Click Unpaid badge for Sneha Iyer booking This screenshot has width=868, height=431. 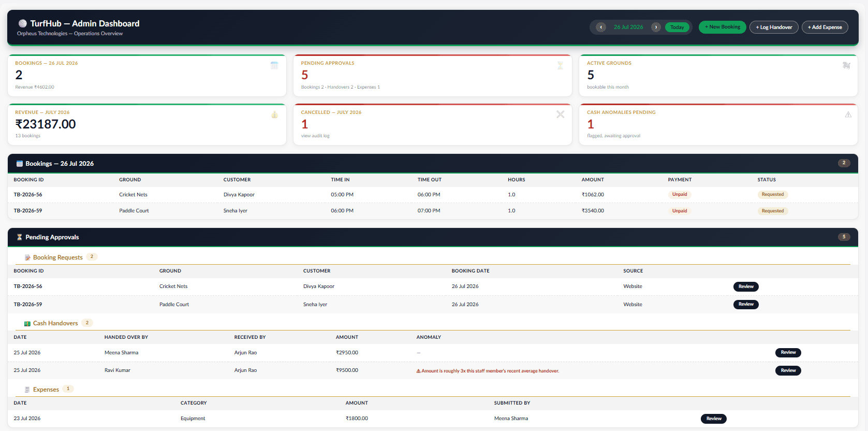680,211
